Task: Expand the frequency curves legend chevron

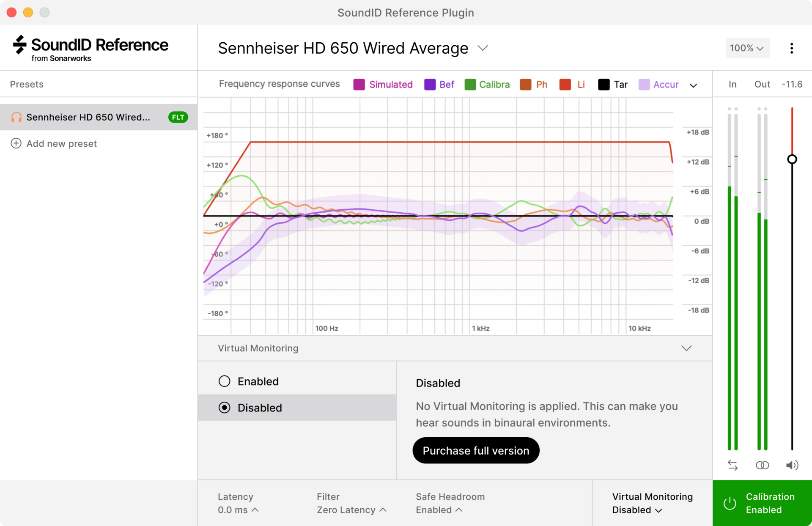Action: pos(693,85)
